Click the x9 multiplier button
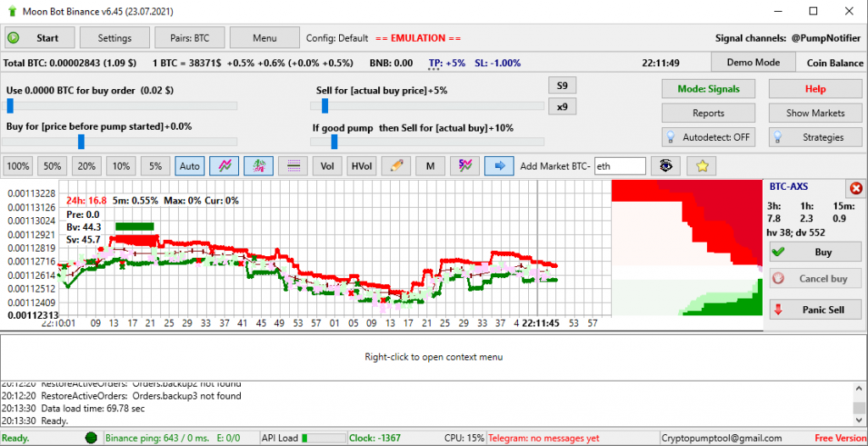Image resolution: width=868 pixels, height=446 pixels. point(562,106)
